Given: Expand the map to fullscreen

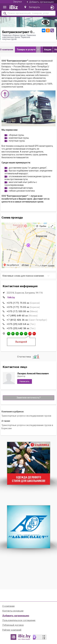Looking at the screenshot, I should [52, 226].
